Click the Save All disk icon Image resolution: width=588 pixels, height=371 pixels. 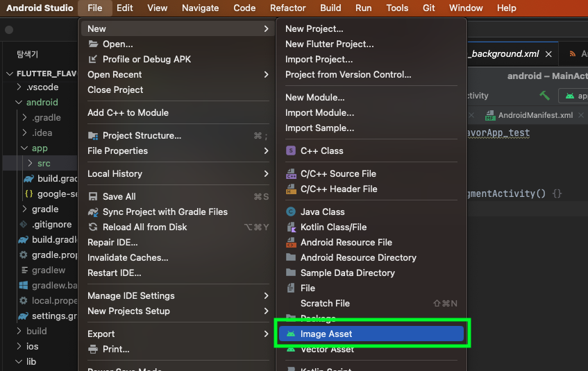coord(92,196)
